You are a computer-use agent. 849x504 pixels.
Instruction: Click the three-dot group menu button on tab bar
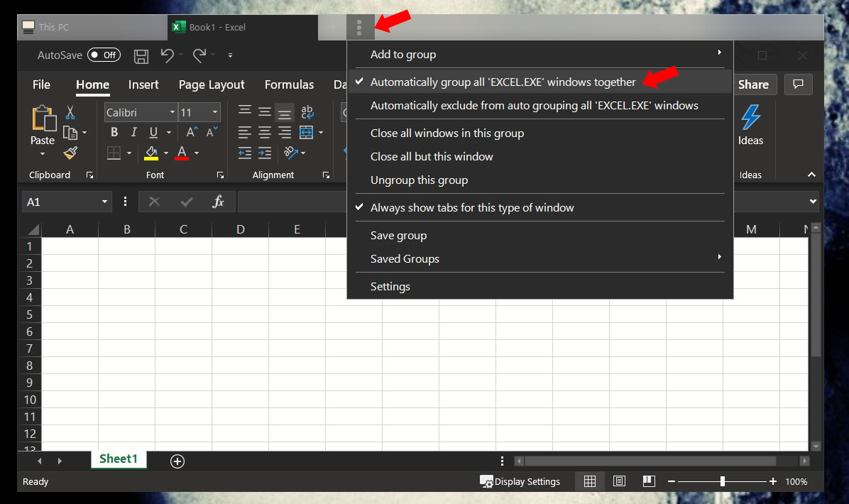359,27
